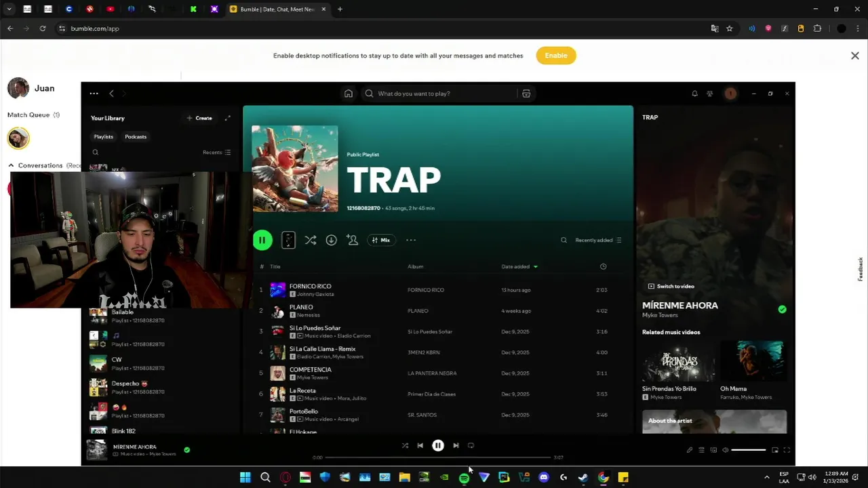Go to previous track
Screen dimensions: 868x488
[420, 445]
